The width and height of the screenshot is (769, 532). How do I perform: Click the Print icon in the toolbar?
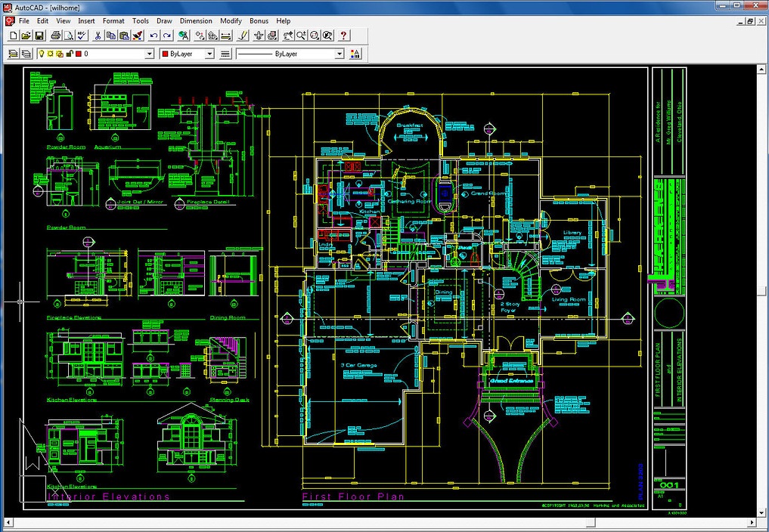(x=56, y=36)
